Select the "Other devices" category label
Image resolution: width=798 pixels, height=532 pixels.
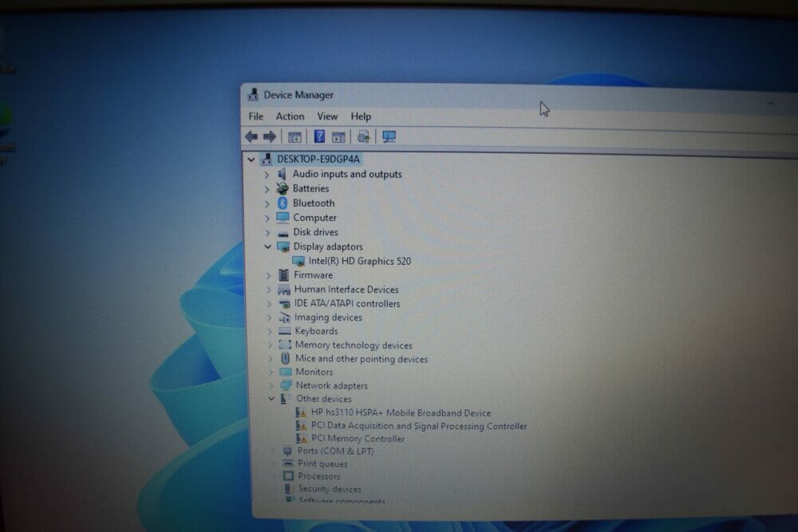coord(324,399)
